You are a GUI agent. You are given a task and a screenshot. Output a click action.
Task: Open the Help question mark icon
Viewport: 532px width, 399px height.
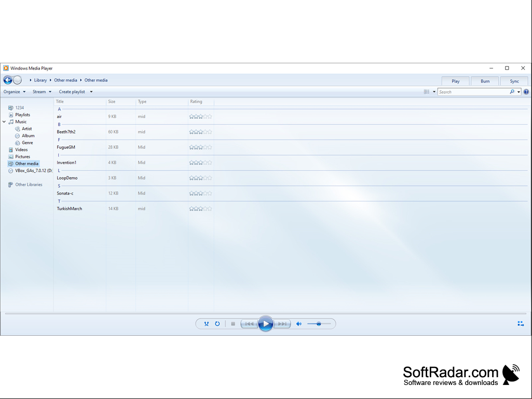pos(526,92)
